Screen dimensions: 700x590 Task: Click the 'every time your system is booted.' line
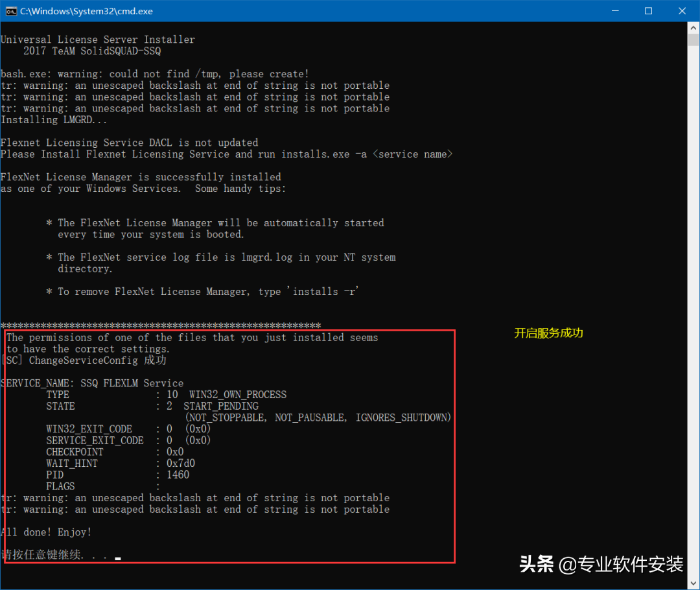click(151, 235)
